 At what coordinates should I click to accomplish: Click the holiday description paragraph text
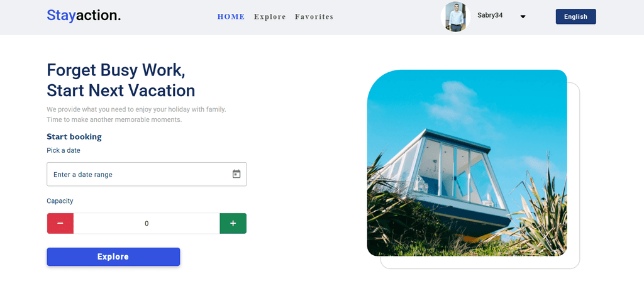point(136,115)
